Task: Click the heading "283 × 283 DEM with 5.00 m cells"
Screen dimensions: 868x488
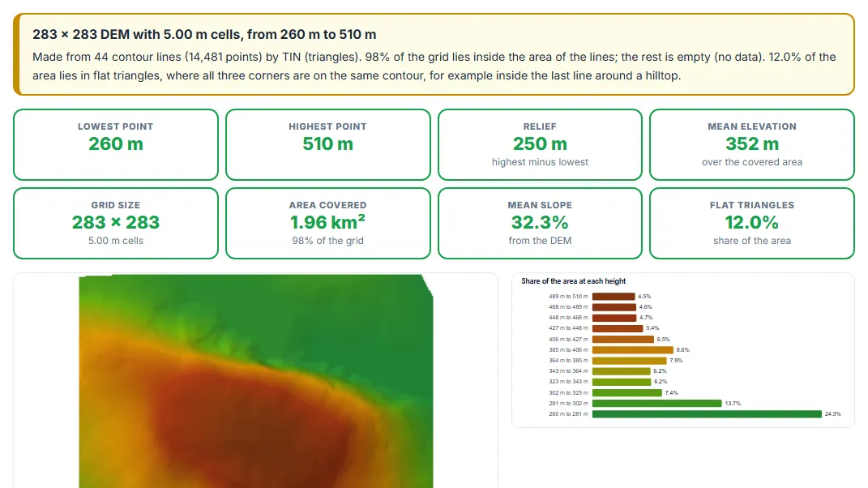Action: click(204, 34)
